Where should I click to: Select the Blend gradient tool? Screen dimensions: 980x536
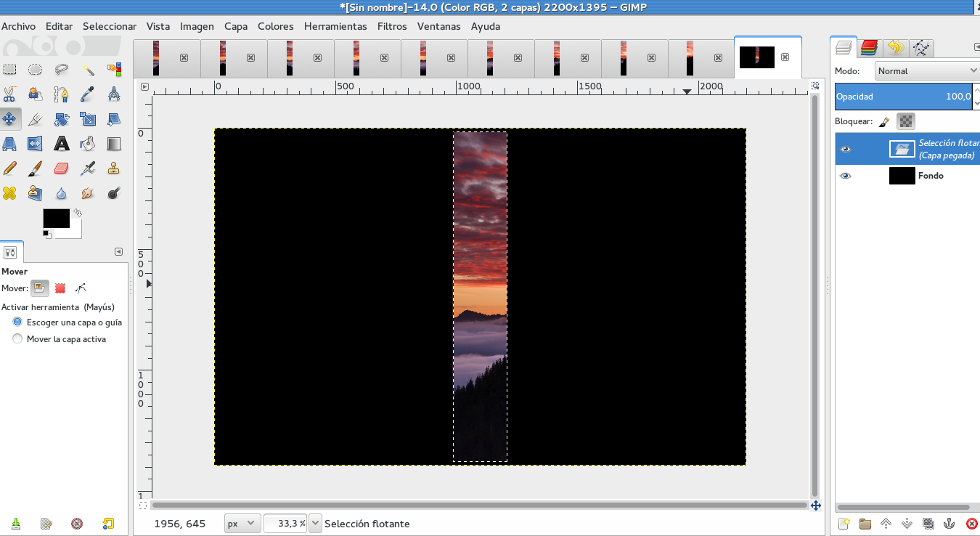[114, 144]
